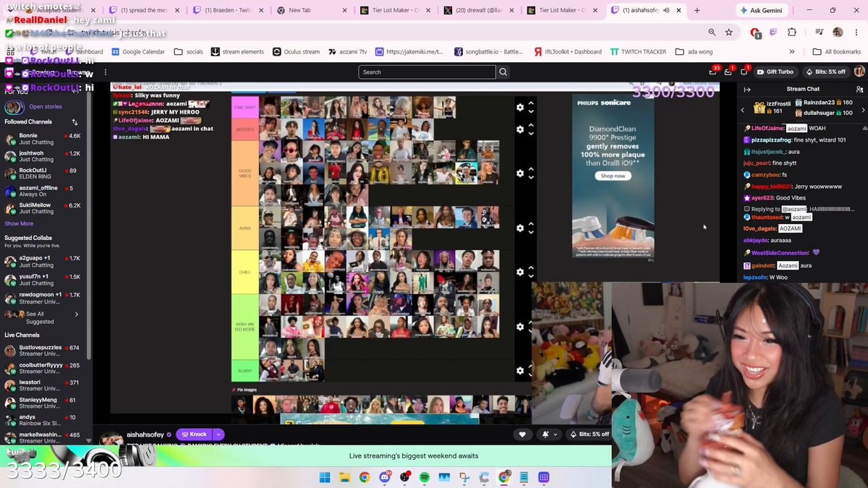Open StanleyyMeng live channel
The height and width of the screenshot is (488, 868).
pyautogui.click(x=43, y=403)
